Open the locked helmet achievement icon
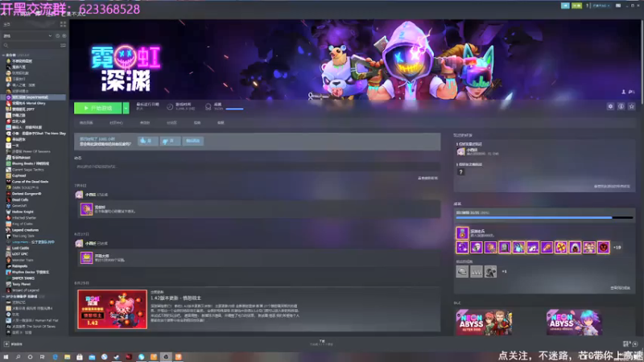 (462, 271)
